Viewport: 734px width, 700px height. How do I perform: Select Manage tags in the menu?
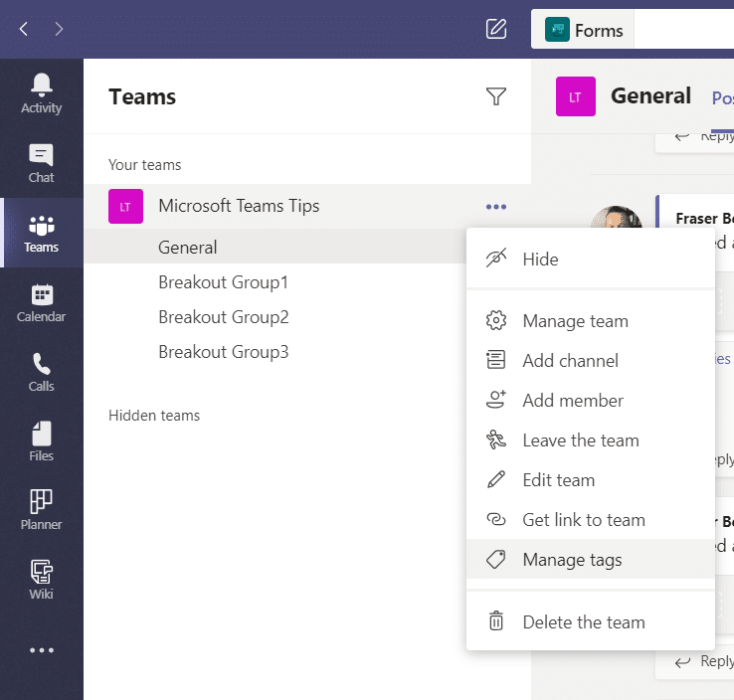pos(591,559)
